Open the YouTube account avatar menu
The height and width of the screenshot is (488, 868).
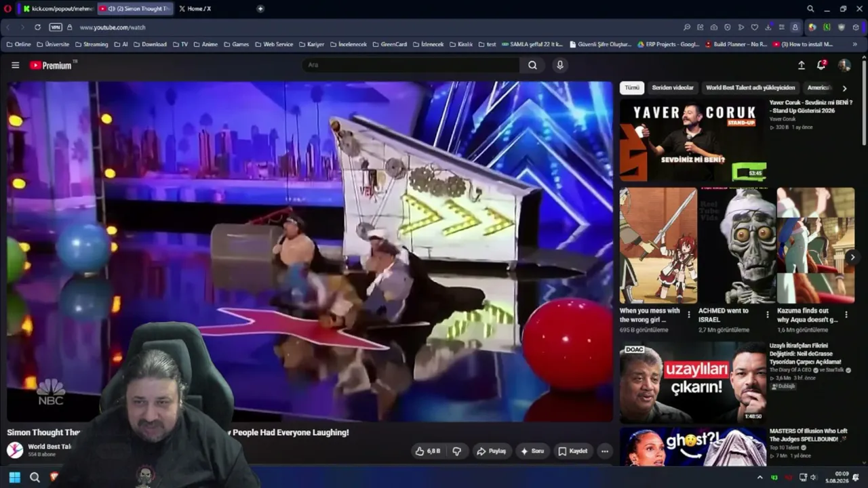[x=844, y=65]
